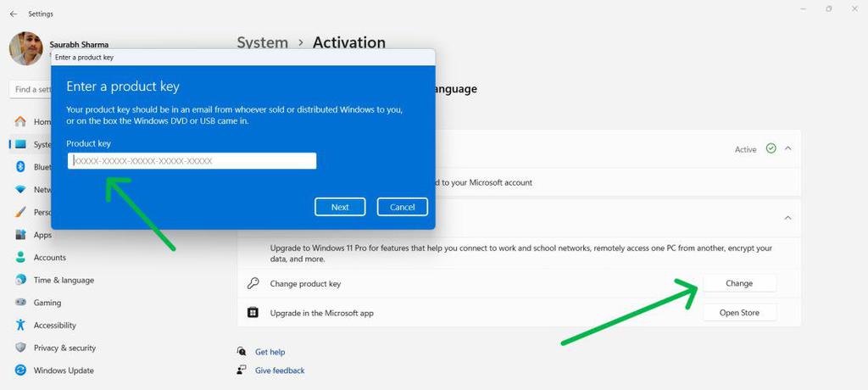Image resolution: width=868 pixels, height=390 pixels.
Task: Open the Give feedback link
Action: (x=280, y=370)
